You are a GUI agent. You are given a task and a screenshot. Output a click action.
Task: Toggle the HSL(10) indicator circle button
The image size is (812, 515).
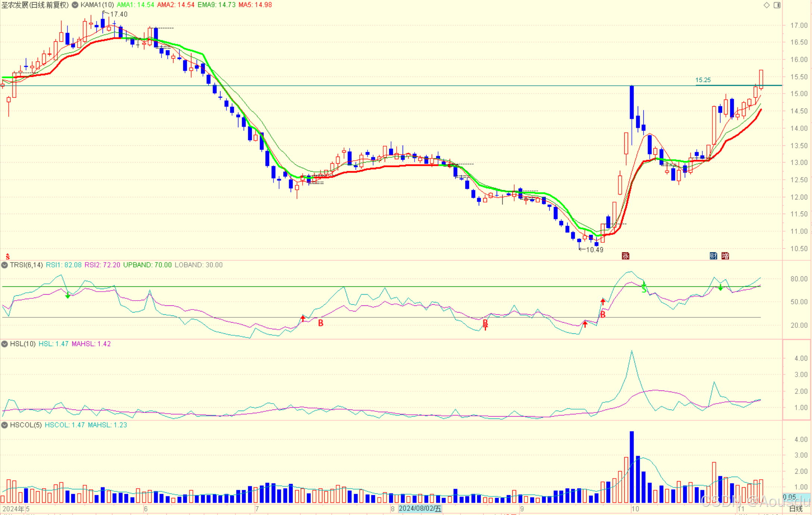click(4, 344)
